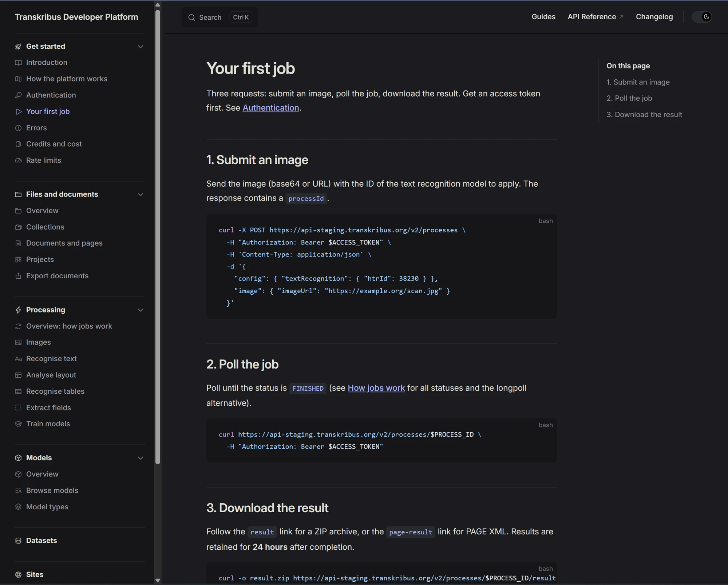Click the board icon beside Projects

(x=18, y=260)
